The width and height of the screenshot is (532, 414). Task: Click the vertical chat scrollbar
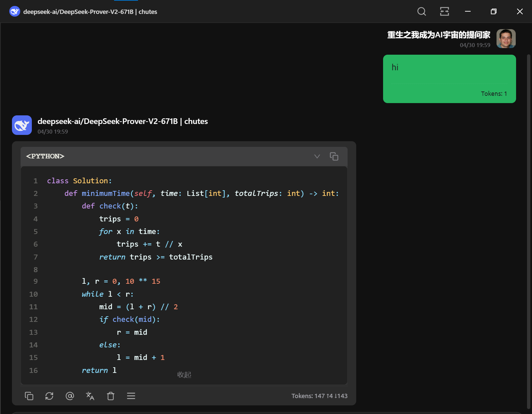pyautogui.click(x=529, y=232)
